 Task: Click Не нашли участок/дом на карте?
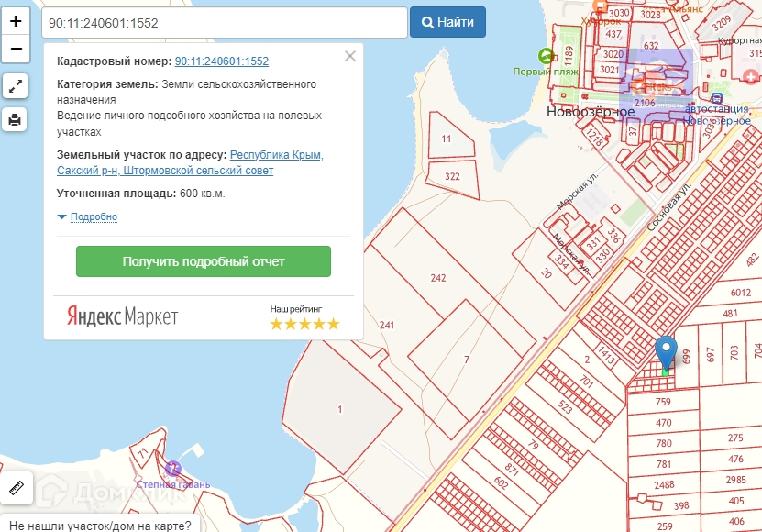100,526
